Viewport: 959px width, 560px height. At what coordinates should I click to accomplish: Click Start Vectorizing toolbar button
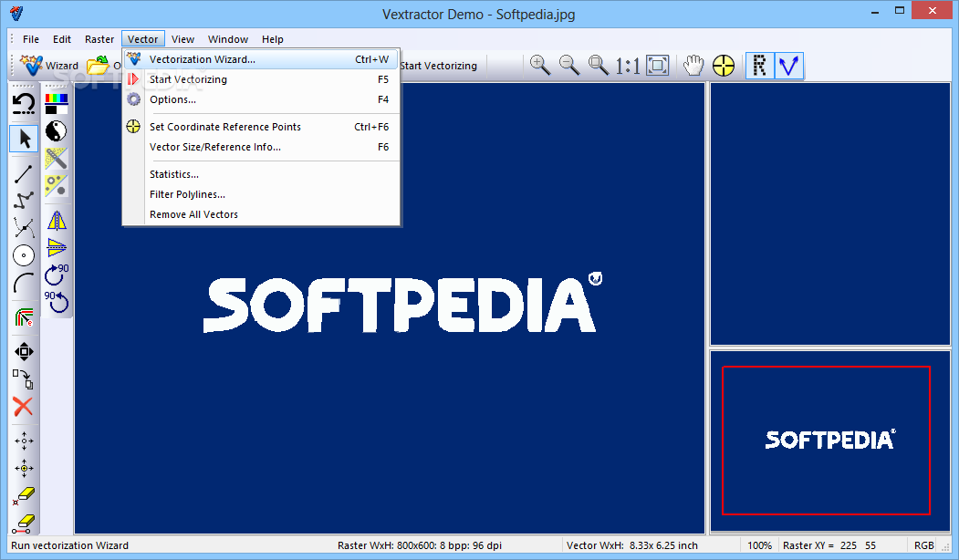point(439,66)
